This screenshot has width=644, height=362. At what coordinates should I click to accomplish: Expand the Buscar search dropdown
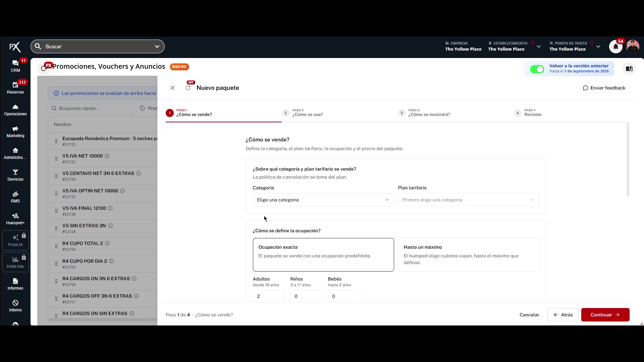[x=157, y=47]
